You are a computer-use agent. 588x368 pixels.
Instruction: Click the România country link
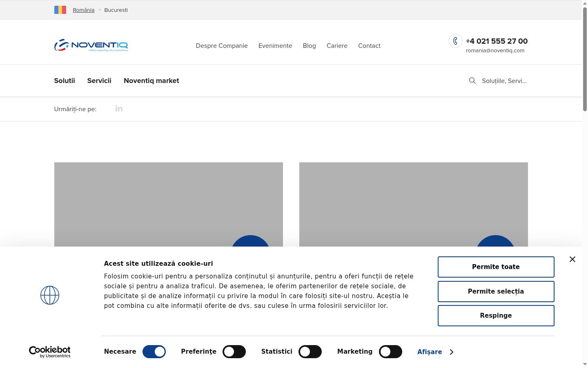point(84,10)
